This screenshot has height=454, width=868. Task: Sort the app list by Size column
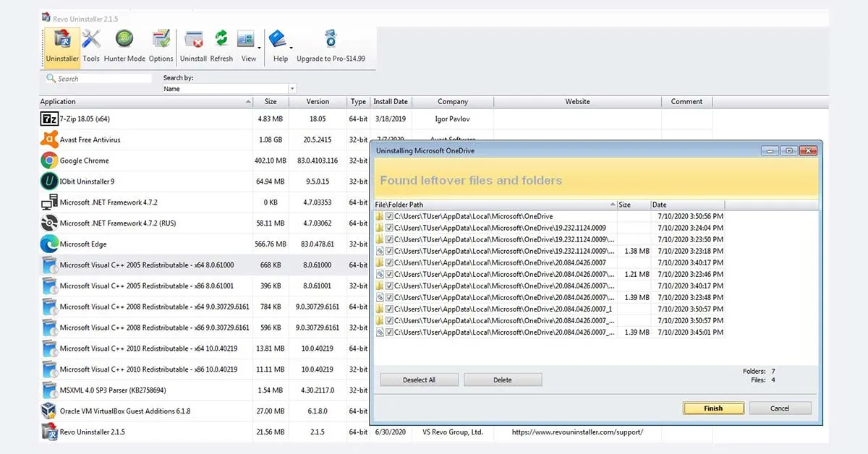(x=271, y=102)
